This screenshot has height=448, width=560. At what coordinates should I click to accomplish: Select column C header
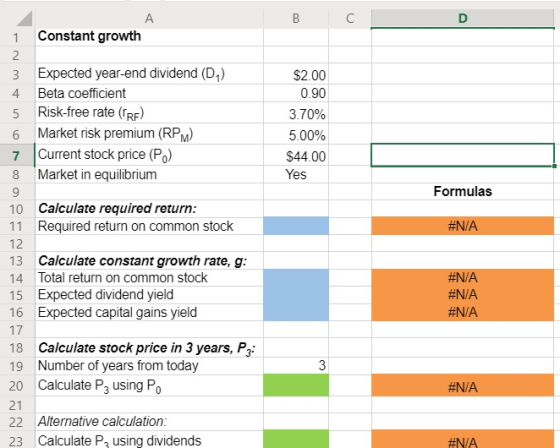pyautogui.click(x=350, y=19)
